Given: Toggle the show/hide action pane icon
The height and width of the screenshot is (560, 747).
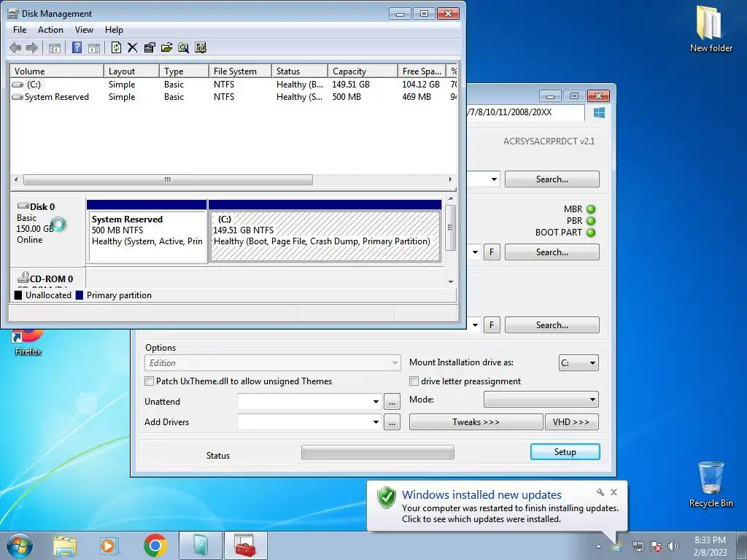Looking at the screenshot, I should coord(94,47).
